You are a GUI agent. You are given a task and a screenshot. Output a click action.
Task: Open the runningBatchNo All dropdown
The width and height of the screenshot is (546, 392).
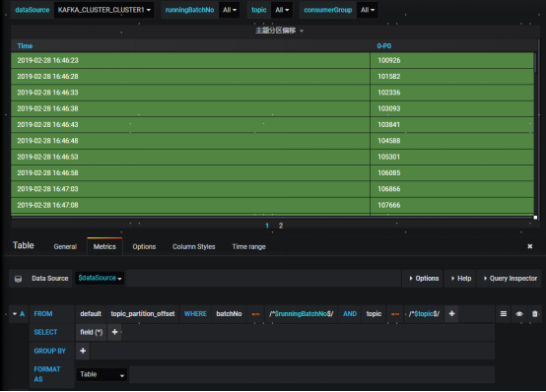click(x=229, y=10)
